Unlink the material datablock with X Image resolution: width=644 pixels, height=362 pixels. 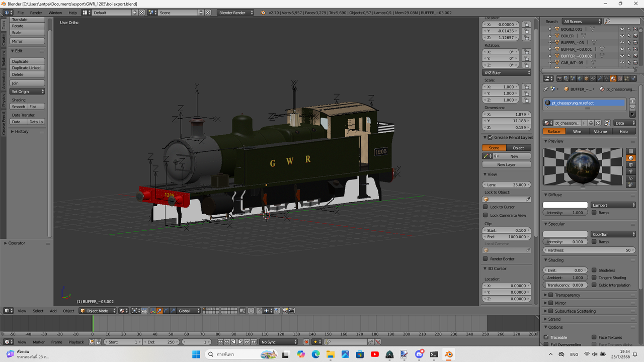coord(598,123)
